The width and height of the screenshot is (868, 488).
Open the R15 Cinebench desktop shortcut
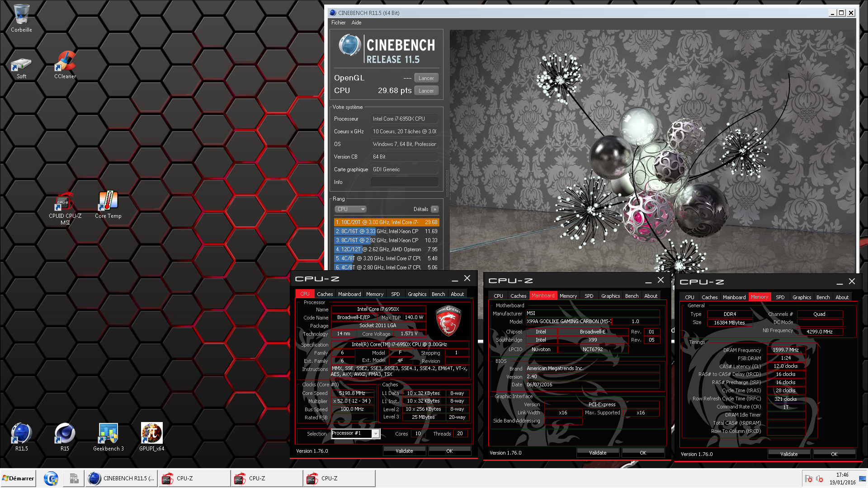tap(65, 437)
